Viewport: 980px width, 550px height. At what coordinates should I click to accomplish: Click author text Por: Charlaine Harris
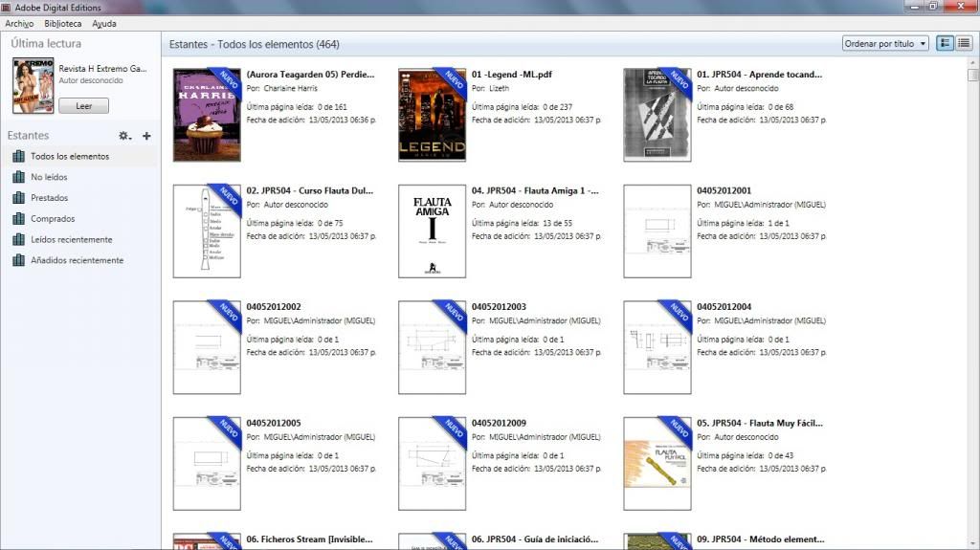pos(282,89)
